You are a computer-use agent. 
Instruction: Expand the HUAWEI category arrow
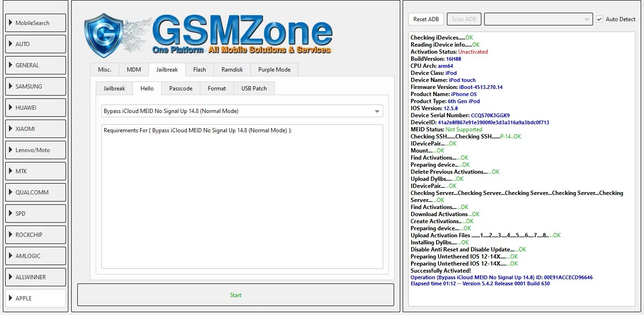(11, 108)
